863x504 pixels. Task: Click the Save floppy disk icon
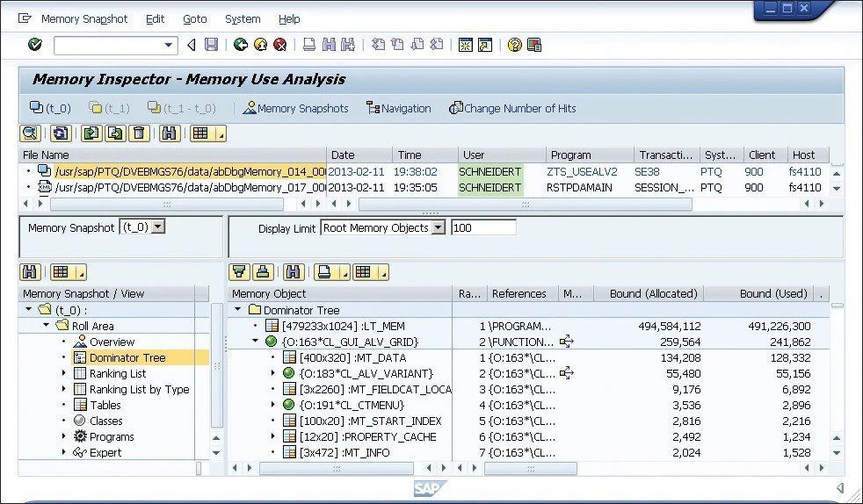[x=211, y=45]
